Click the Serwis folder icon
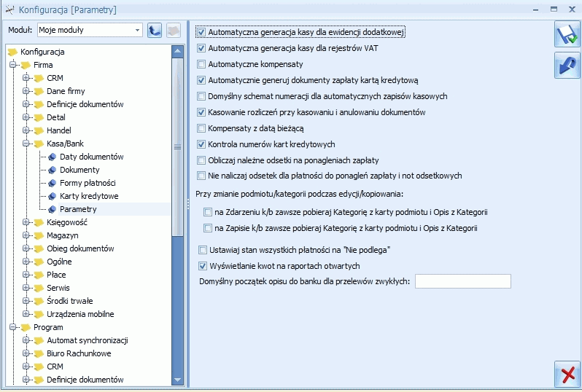 39,288
